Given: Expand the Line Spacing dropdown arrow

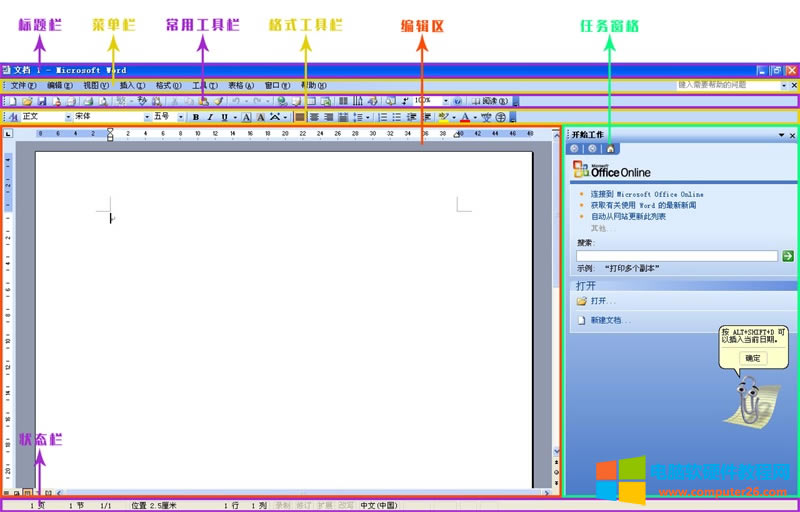Looking at the screenshot, I should pos(368,117).
